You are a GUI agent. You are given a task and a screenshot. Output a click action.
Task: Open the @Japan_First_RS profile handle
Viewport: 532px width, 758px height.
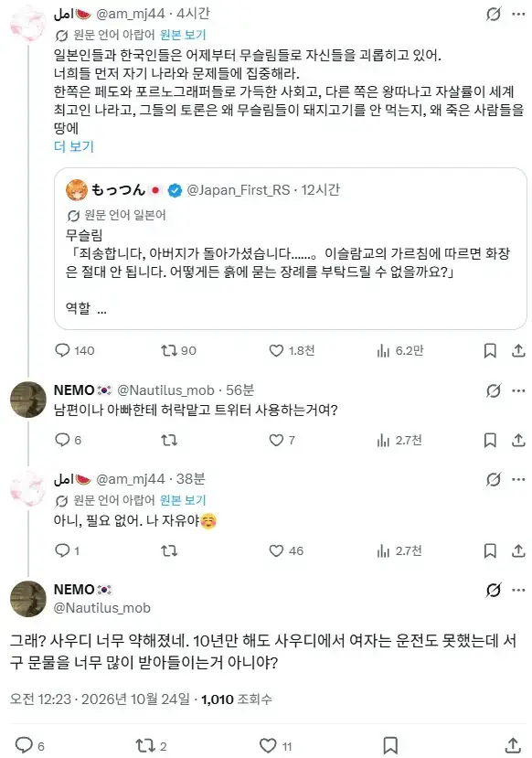[x=239, y=190]
